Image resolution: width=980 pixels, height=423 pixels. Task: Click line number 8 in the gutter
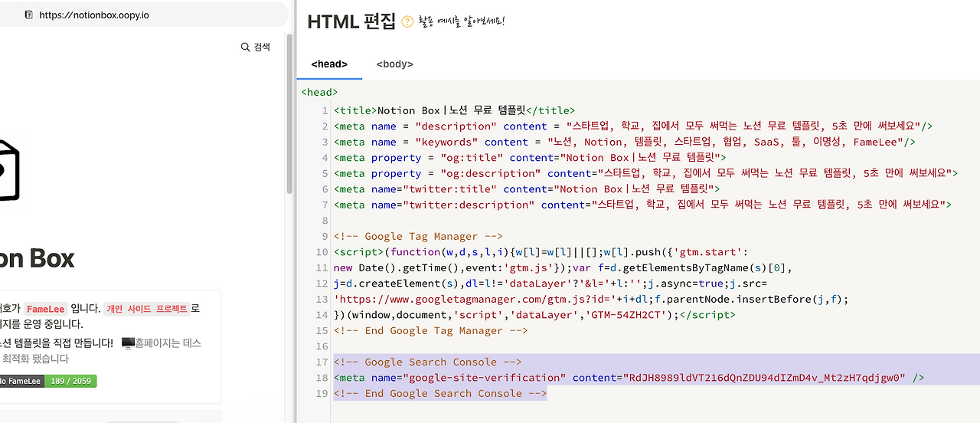(325, 221)
